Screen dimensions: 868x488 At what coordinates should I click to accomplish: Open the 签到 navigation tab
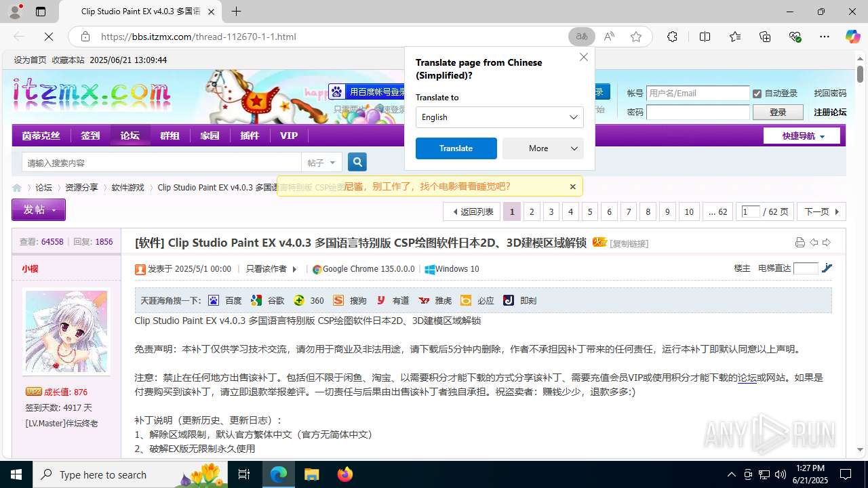click(90, 136)
